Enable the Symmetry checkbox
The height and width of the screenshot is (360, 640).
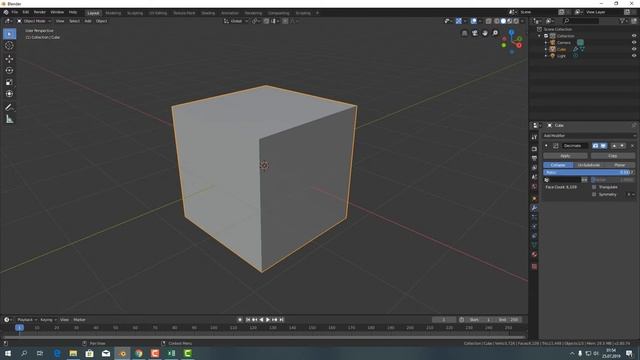coord(594,194)
